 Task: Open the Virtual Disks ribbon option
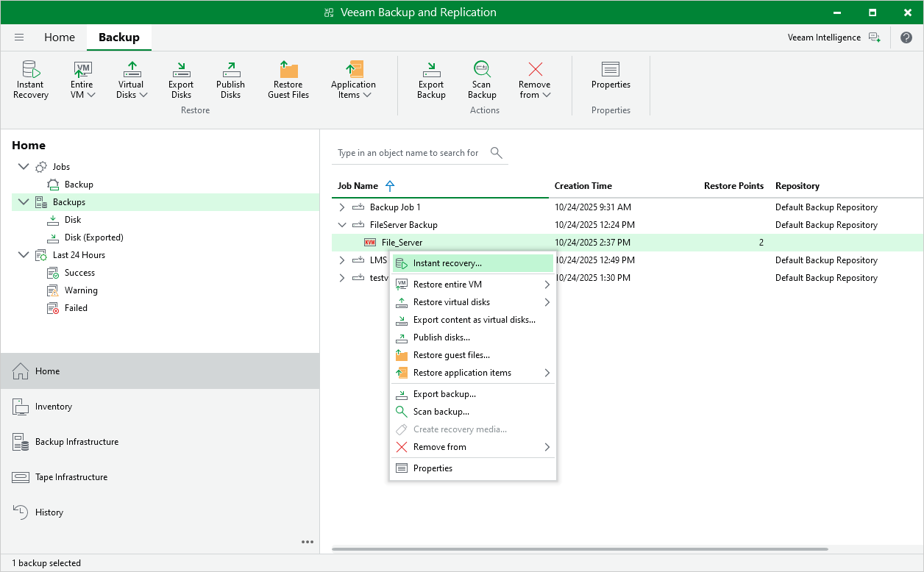(x=132, y=79)
